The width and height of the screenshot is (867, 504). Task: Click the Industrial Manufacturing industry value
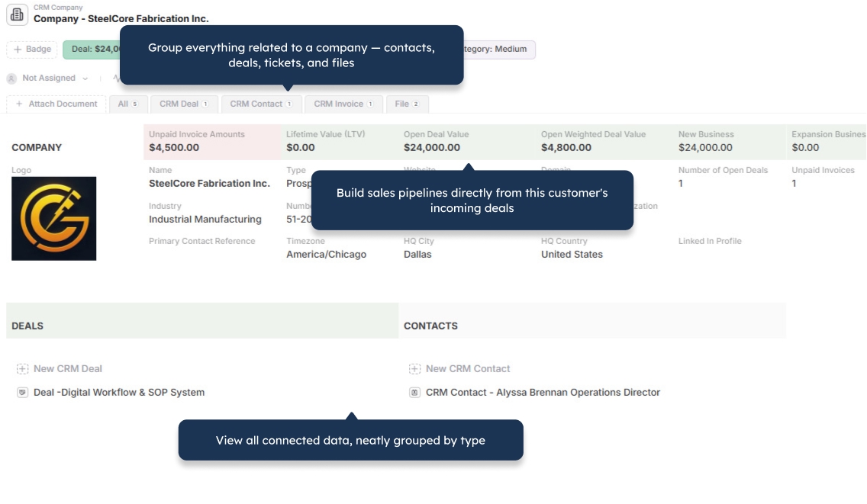[x=205, y=220]
